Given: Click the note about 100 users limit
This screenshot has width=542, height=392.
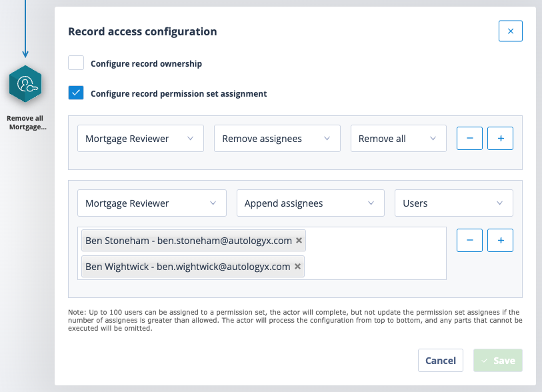Looking at the screenshot, I should click(x=295, y=320).
